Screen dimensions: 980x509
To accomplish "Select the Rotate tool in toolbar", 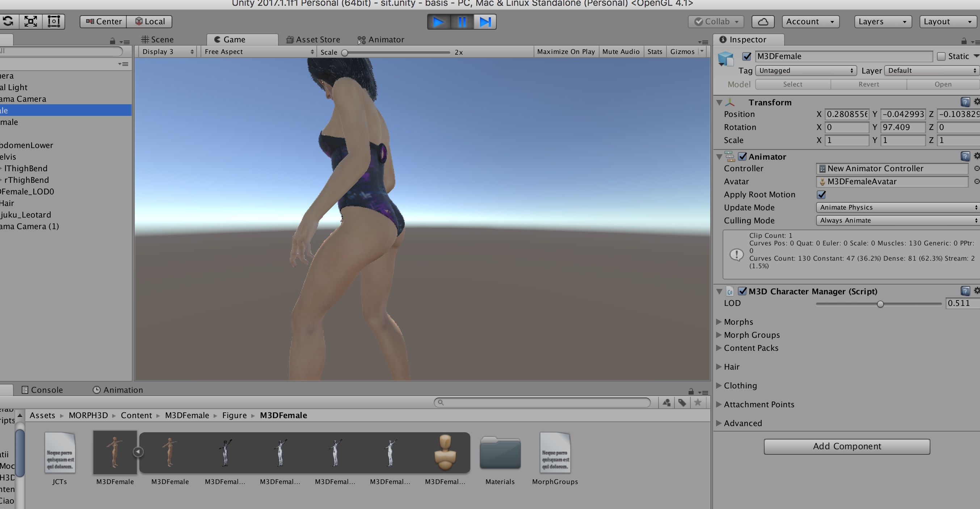I will [x=8, y=21].
